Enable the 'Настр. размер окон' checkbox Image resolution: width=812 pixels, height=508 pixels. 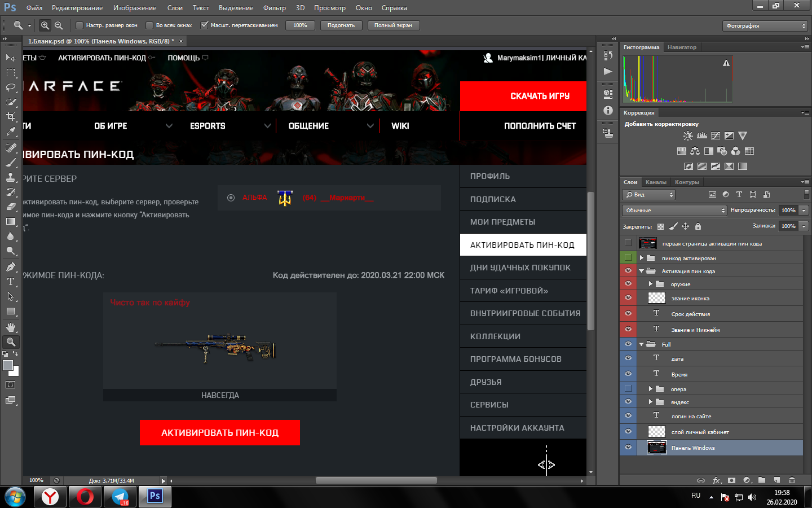pos(80,25)
